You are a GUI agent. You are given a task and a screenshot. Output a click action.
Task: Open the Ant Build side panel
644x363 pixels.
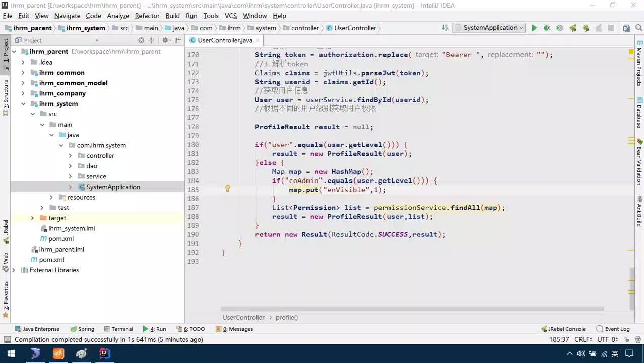(x=639, y=211)
